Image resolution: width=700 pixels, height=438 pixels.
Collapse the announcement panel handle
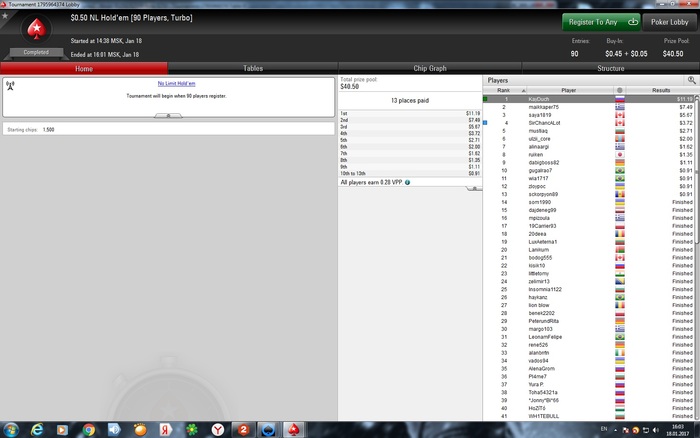[x=168, y=116]
